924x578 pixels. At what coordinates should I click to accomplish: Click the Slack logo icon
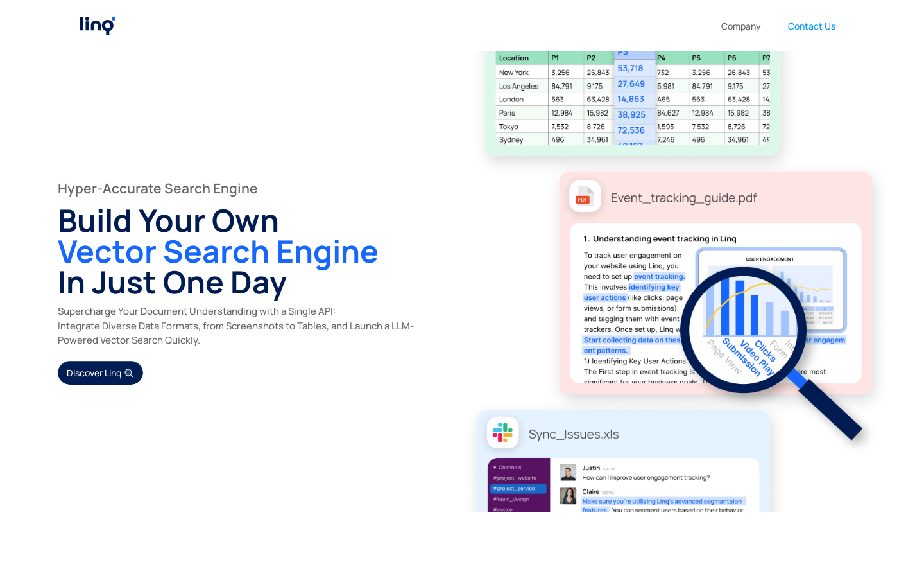click(502, 432)
